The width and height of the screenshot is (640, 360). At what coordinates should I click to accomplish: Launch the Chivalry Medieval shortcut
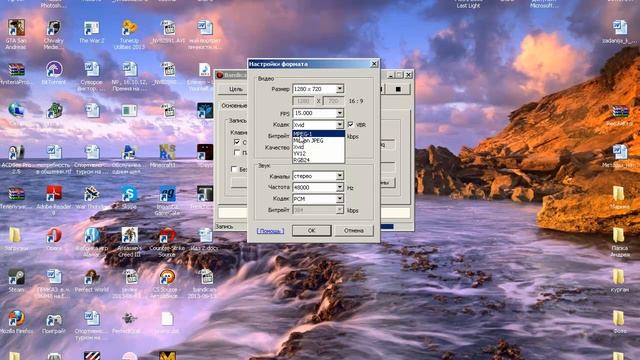tap(53, 34)
